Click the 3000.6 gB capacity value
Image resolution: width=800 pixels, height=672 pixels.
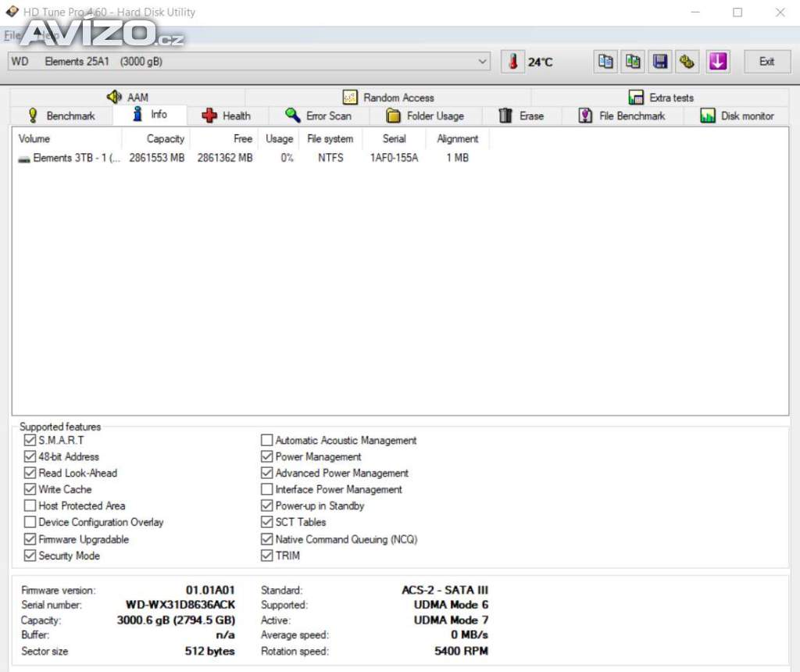point(176,620)
